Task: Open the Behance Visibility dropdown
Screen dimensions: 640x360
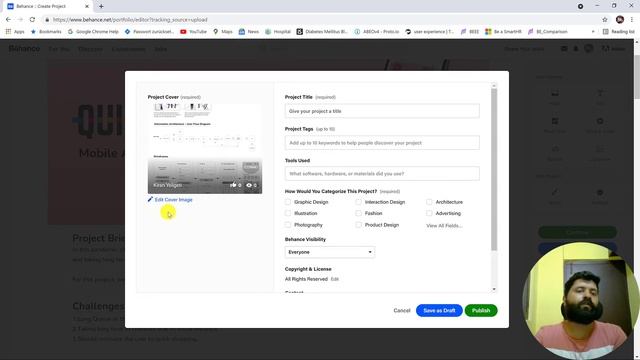Action: click(330, 252)
